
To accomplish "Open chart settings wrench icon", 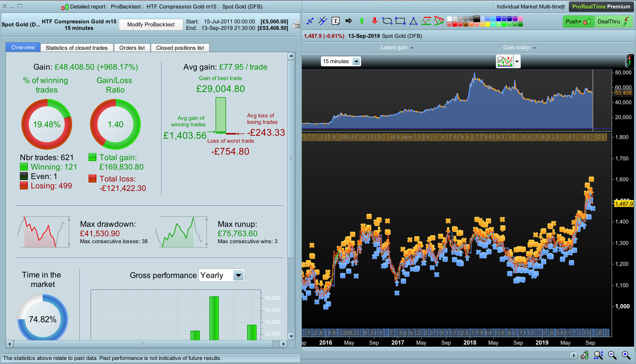I will click(585, 355).
